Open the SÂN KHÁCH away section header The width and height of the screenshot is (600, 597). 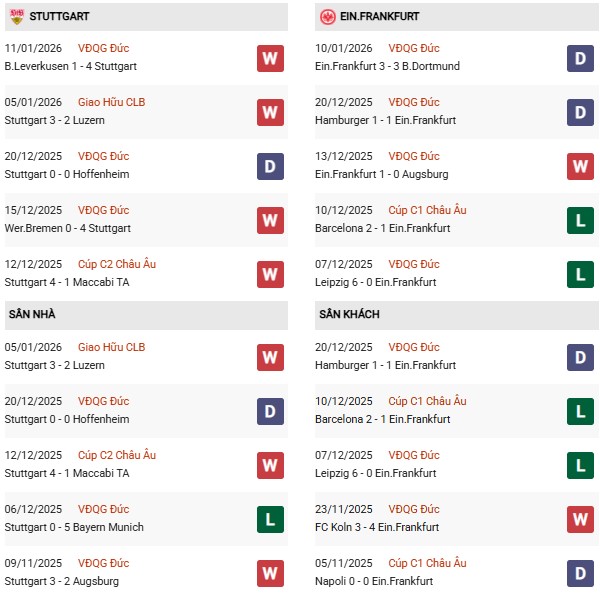[x=350, y=315]
